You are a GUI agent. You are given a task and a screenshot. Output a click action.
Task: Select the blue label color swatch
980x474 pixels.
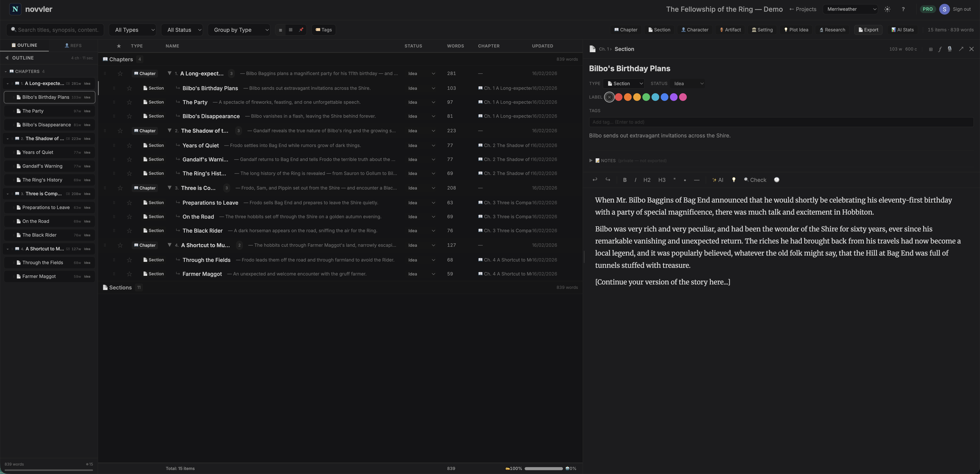pos(664,97)
